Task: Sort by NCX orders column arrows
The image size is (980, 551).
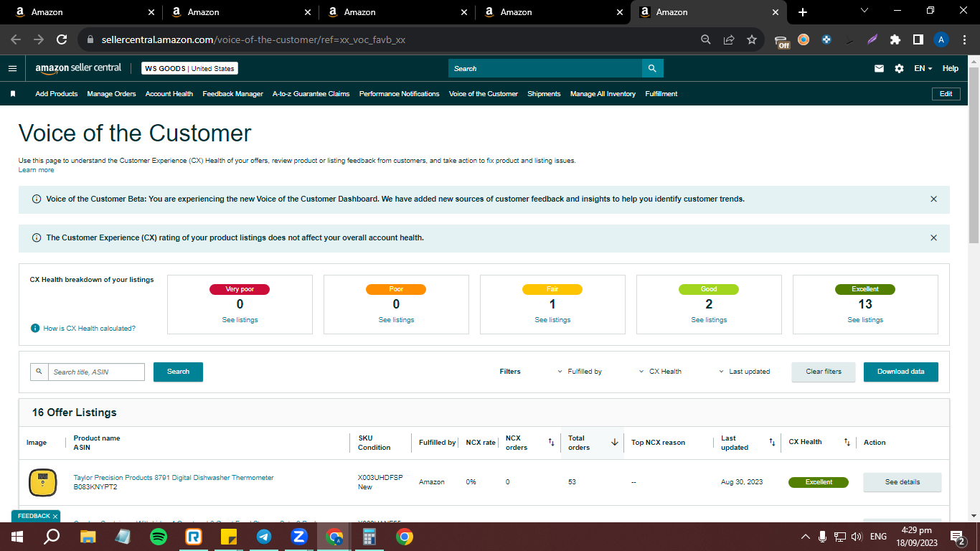Action: [551, 443]
